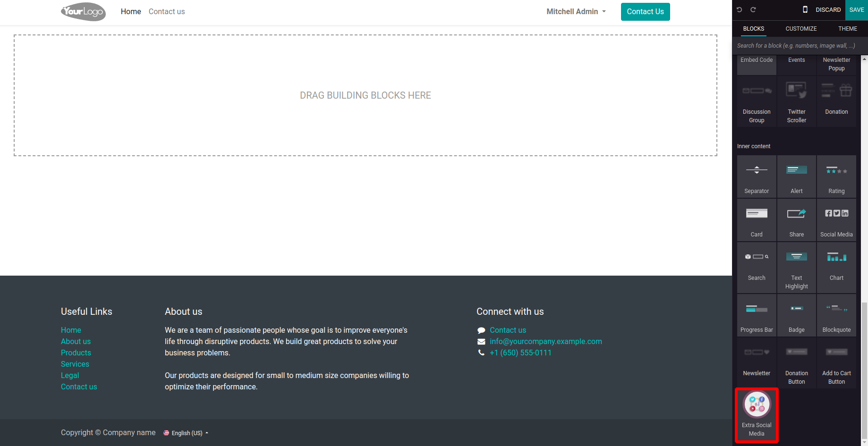868x446 pixels.
Task: Click the undo arrow icon
Action: 740,9
